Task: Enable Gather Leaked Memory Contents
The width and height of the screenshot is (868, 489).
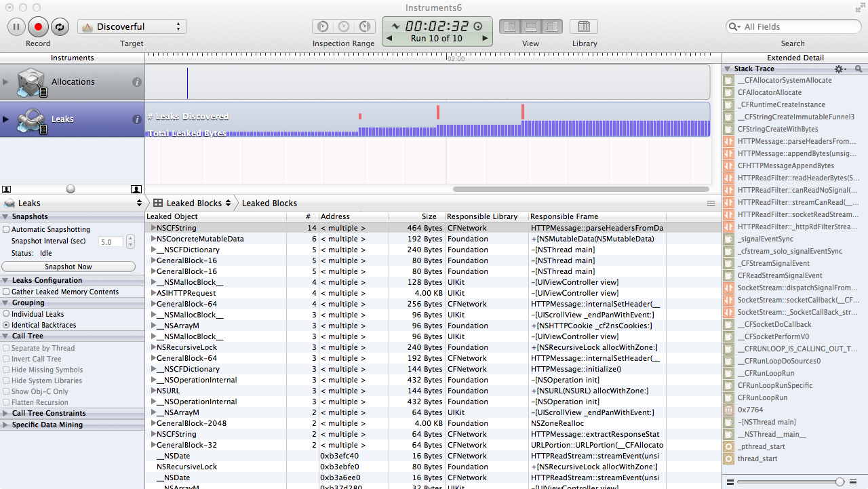Action: click(6, 292)
